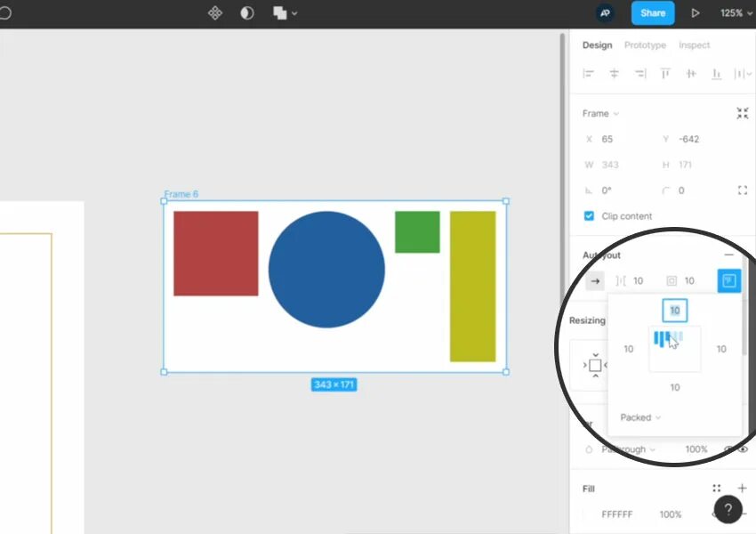Click the AP user avatar
Image resolution: width=756 pixels, height=534 pixels.
point(605,13)
